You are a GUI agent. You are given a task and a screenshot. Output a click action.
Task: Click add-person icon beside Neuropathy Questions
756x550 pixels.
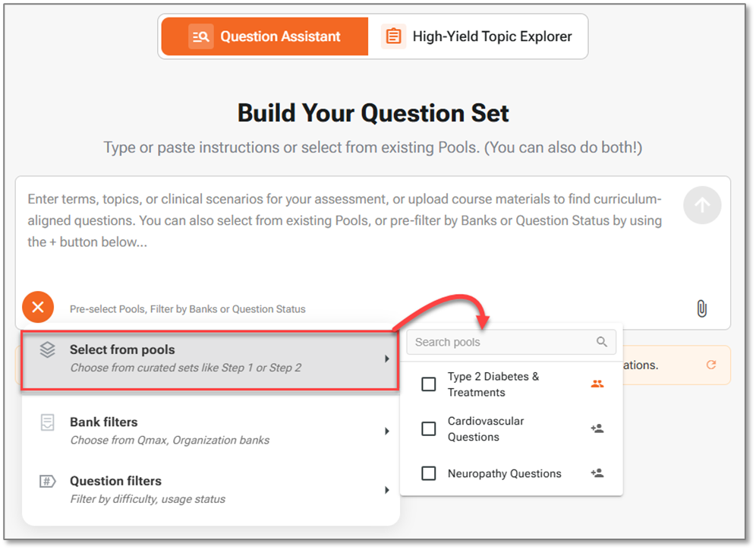coord(597,473)
